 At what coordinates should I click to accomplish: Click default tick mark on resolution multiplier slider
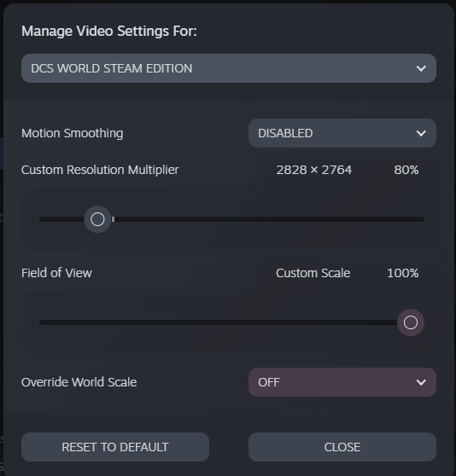coord(114,219)
